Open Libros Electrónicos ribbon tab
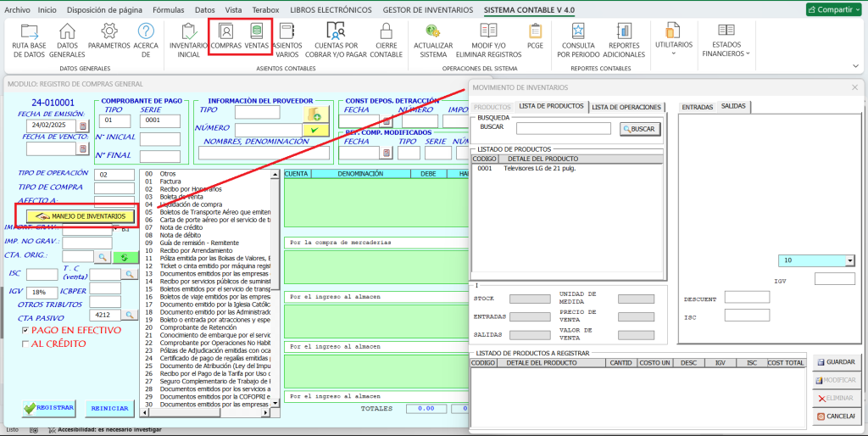The height and width of the screenshot is (436, 868). point(331,10)
